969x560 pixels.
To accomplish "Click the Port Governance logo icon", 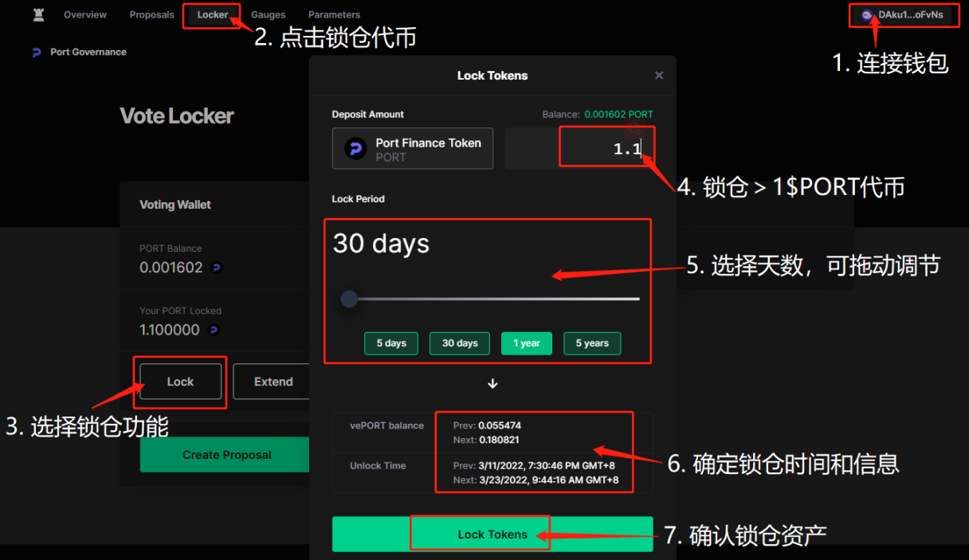I will pyautogui.click(x=37, y=52).
